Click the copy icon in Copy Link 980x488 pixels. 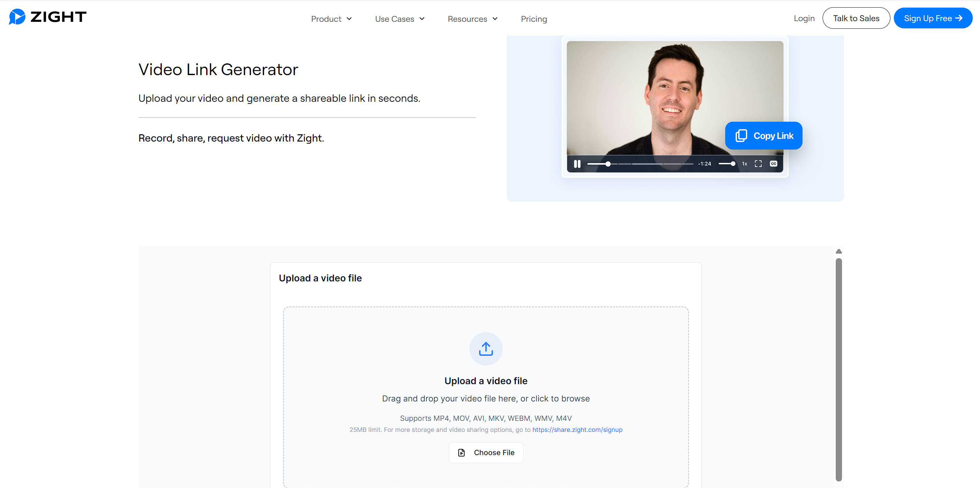click(x=741, y=136)
